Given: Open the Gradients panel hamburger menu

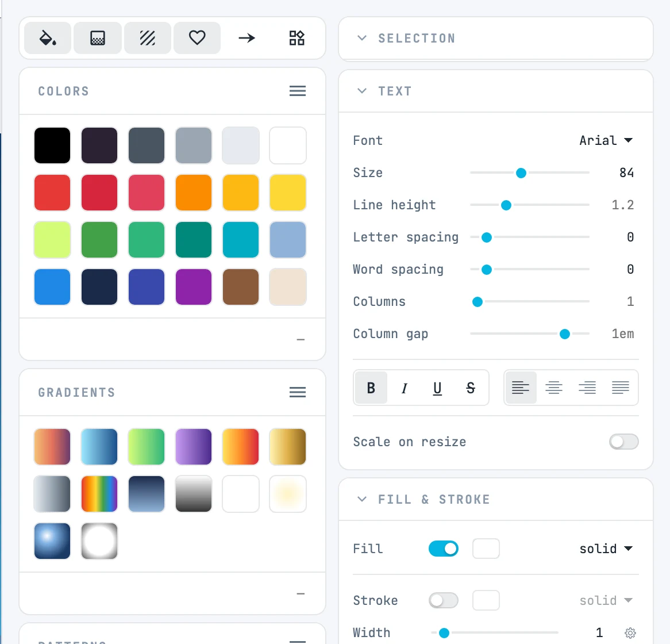Looking at the screenshot, I should (x=298, y=392).
